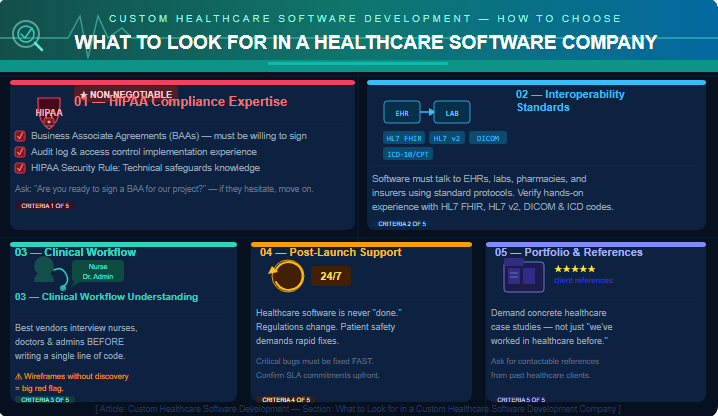Select the HL7 v2 tag
Image resolution: width=718 pixels, height=416 pixels.
click(447, 138)
